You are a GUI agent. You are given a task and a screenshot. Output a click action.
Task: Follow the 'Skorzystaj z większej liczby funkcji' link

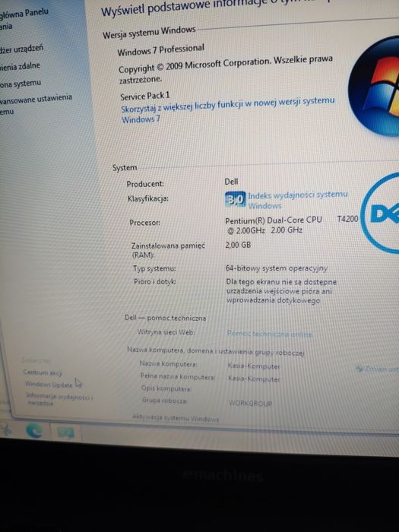pos(228,110)
